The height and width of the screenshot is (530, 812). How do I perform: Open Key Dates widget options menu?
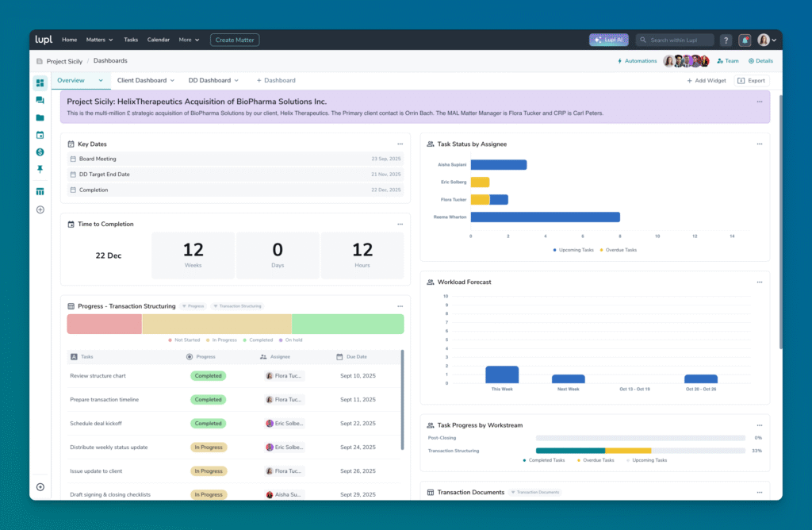[x=400, y=144]
